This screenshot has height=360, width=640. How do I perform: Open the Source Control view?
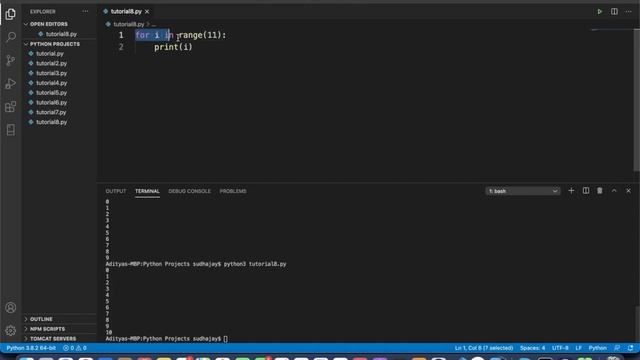11,60
